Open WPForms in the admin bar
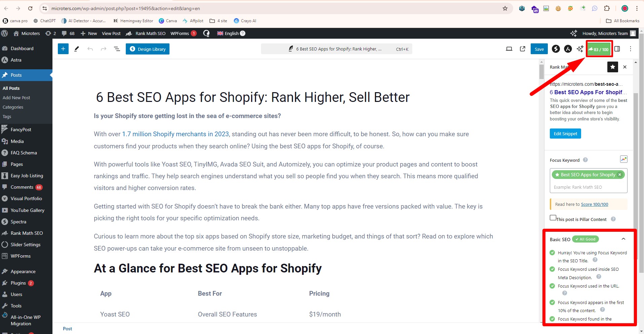Image resolution: width=644 pixels, height=334 pixels. tap(183, 33)
